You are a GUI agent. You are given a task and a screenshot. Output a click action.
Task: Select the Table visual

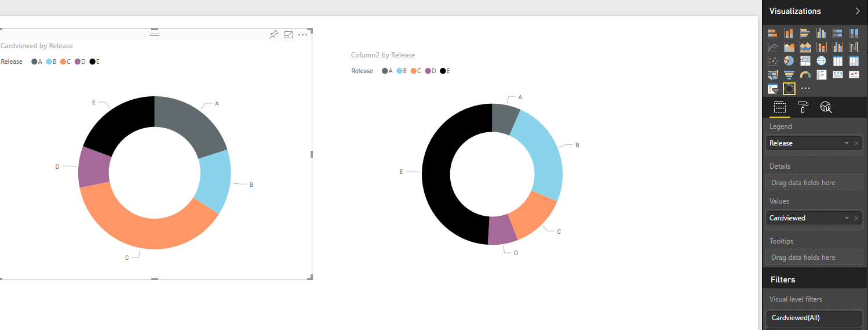point(837,61)
